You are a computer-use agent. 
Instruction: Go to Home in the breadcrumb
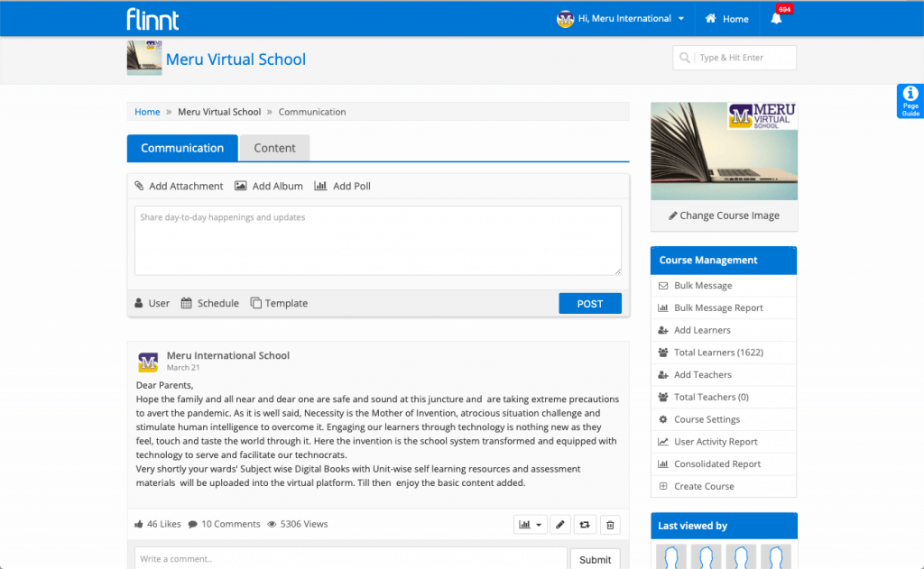tap(147, 112)
